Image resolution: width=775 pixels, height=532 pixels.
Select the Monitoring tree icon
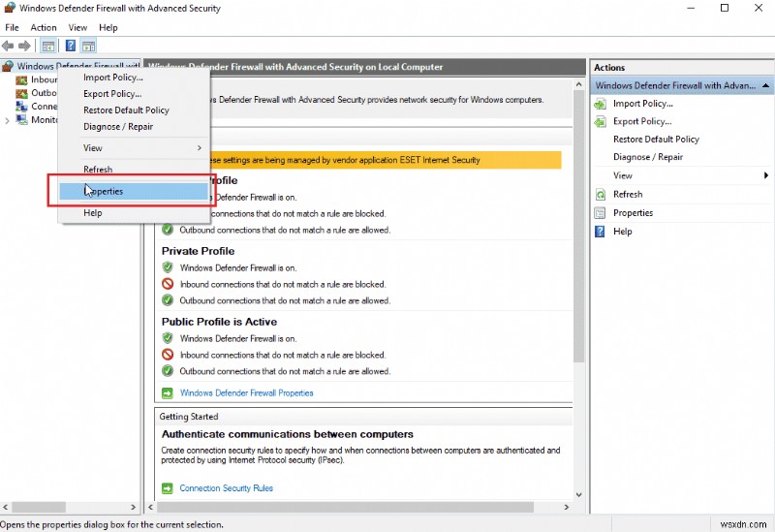tap(21, 119)
